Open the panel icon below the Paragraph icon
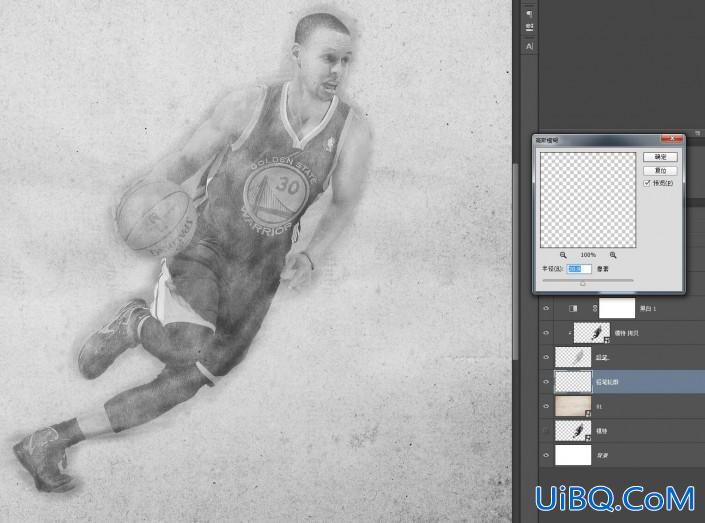Screen dimensions: 705x523 tap(529, 28)
